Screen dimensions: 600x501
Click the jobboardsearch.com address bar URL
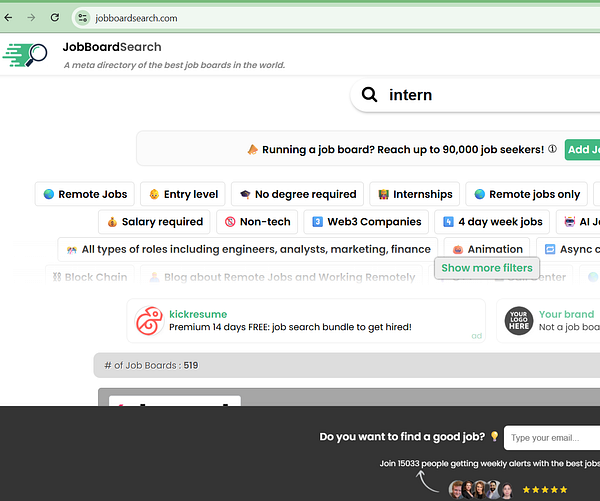tap(136, 18)
